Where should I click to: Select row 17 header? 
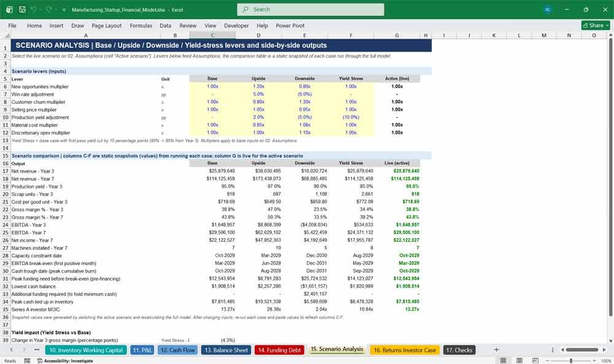click(6, 171)
